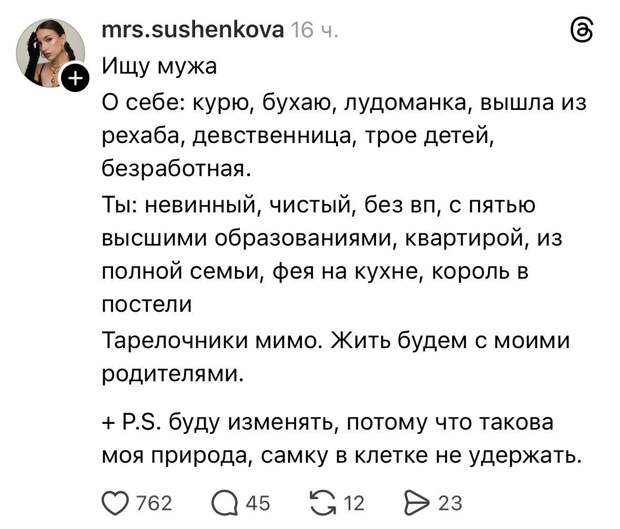Open the "+ P.S. буду изменять" paragraph
The width and height of the screenshot is (620, 529).
click(340, 440)
